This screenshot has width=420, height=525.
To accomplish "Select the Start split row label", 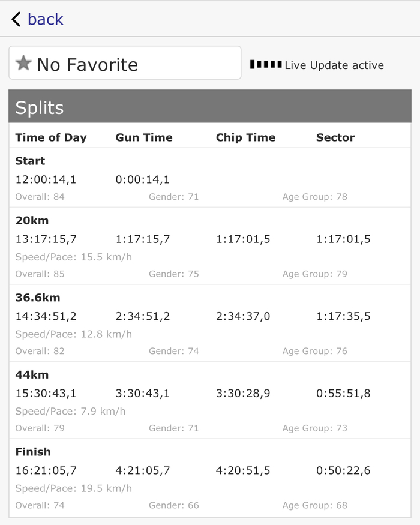I will (30, 161).
